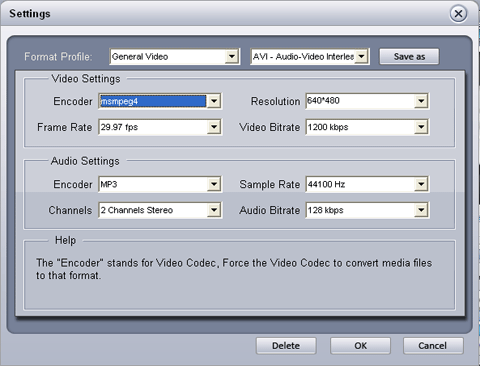Click the Save as button
The width and height of the screenshot is (480, 366).
coord(409,56)
